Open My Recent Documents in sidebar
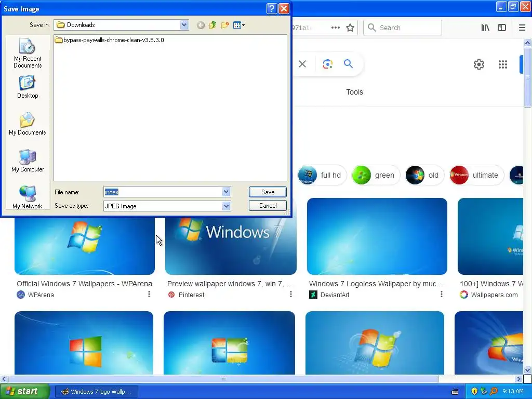 pyautogui.click(x=28, y=54)
